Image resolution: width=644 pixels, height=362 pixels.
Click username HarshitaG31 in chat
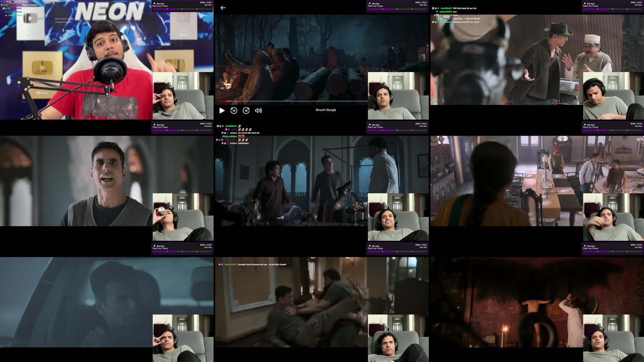click(231, 264)
